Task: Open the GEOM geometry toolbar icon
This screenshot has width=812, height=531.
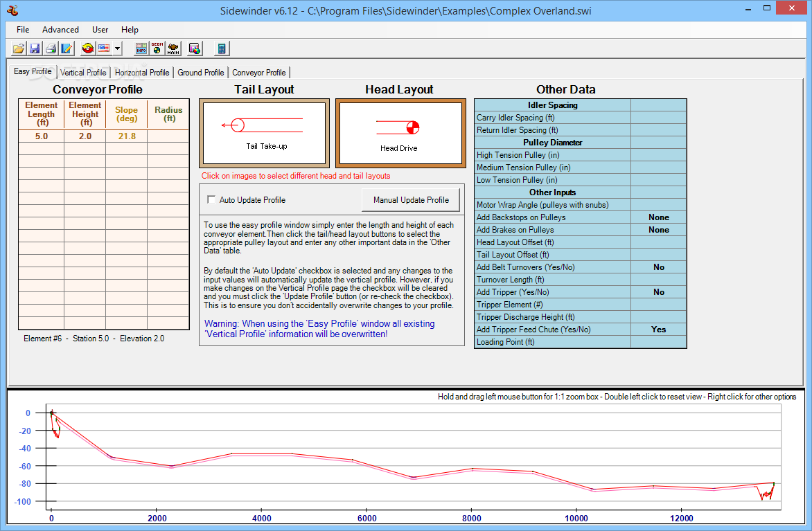Action: pyautogui.click(x=157, y=48)
